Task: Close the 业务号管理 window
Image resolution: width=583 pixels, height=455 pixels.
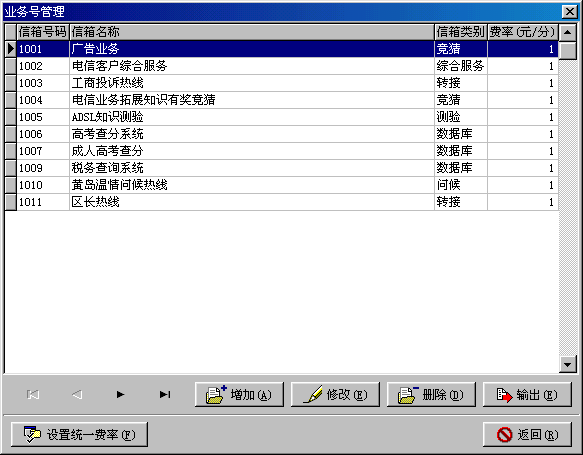Action: pyautogui.click(x=570, y=12)
